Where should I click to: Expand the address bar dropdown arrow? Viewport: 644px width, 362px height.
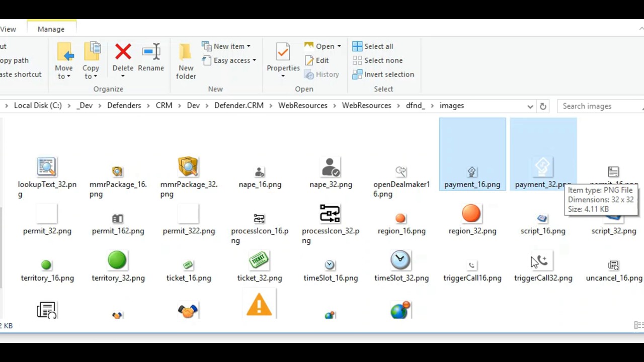pos(530,106)
